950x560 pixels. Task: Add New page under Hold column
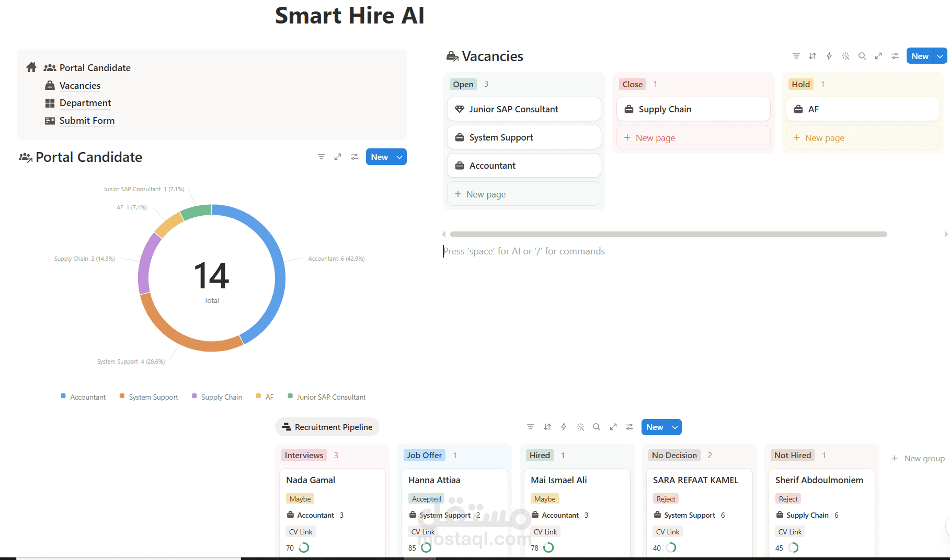[863, 138]
